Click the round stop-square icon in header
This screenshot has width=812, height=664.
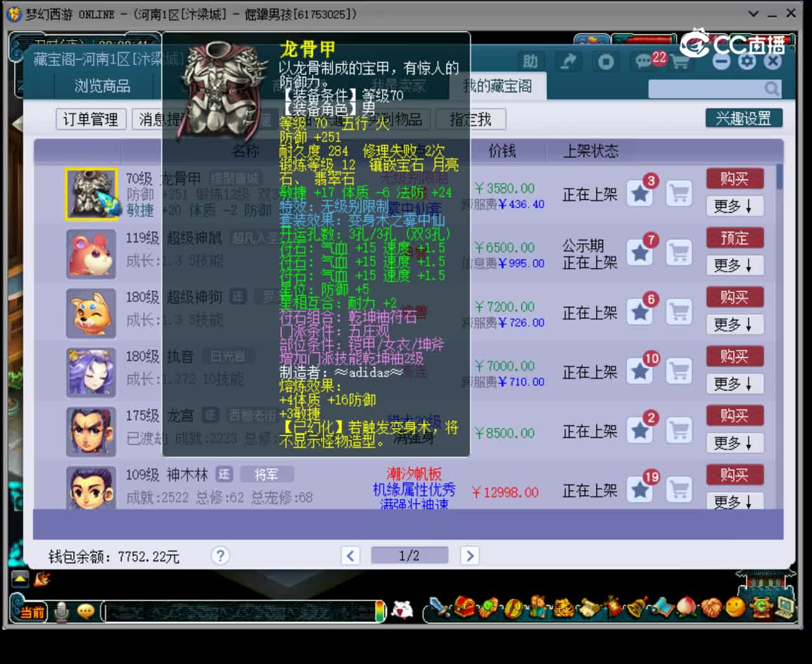pyautogui.click(x=606, y=62)
